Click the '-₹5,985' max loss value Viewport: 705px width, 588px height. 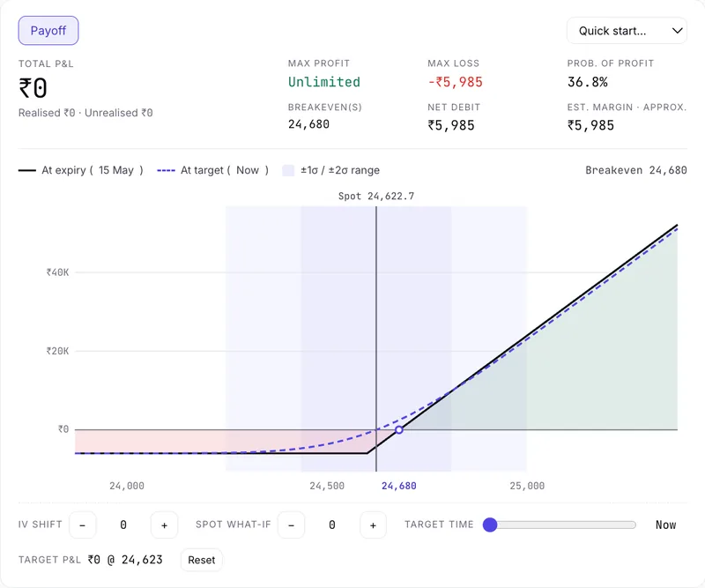point(455,82)
